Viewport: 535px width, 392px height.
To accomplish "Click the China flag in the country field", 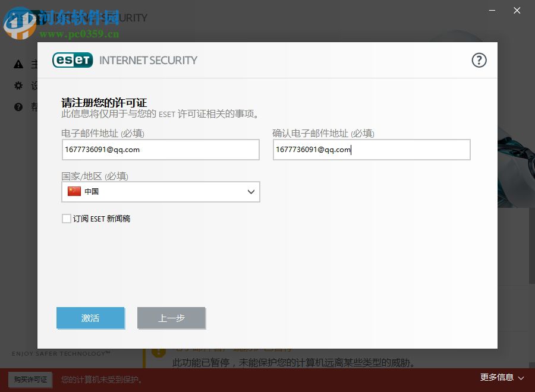I will point(74,191).
